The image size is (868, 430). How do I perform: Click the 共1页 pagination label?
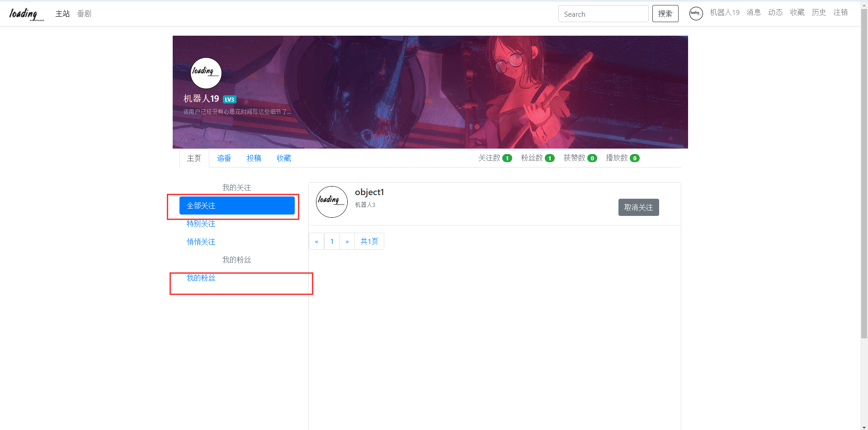369,241
